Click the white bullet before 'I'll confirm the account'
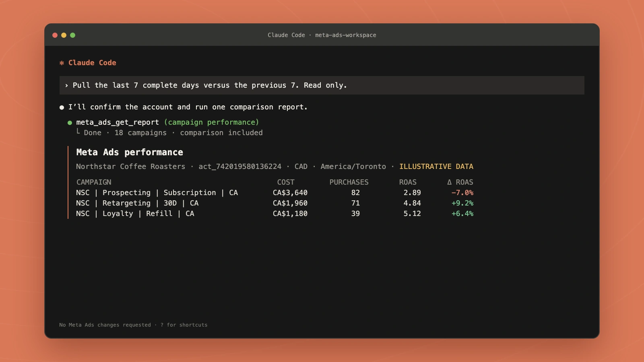This screenshot has height=362, width=644. click(62, 107)
